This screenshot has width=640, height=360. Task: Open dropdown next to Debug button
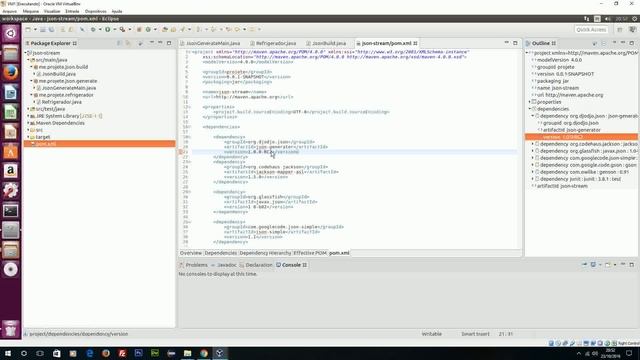click(x=100, y=29)
